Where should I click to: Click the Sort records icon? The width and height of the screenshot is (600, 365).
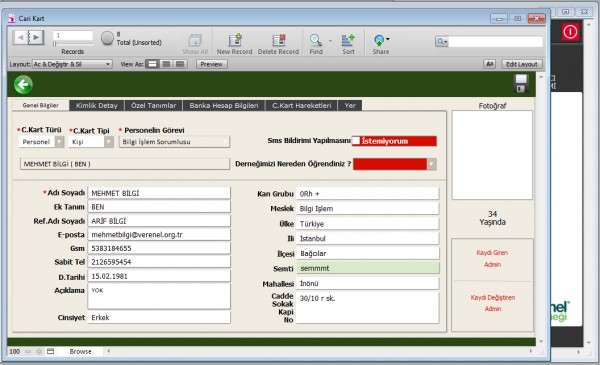point(348,40)
